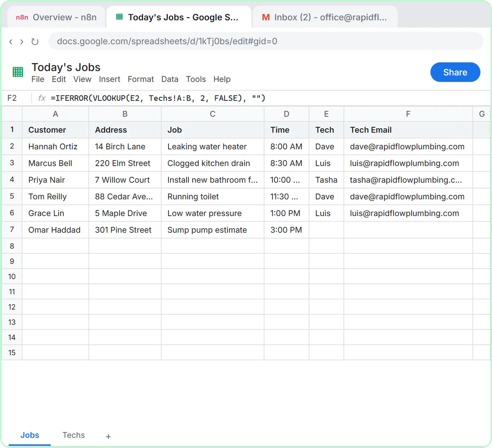Click the Priya Nair cell
Screen dimensions: 492x448
click(x=55, y=180)
